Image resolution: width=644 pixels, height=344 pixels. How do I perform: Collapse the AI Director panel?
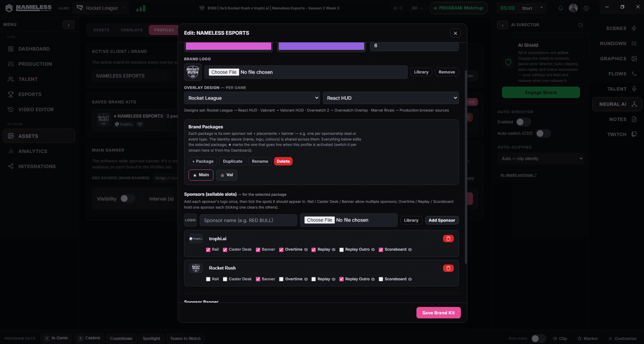[503, 25]
